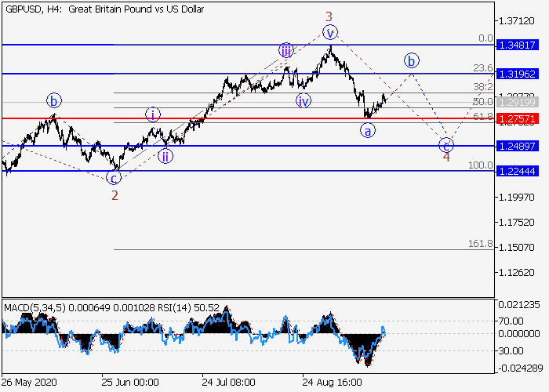Select the circled v wave marker
The width and height of the screenshot is (549, 392).
pyautogui.click(x=331, y=32)
